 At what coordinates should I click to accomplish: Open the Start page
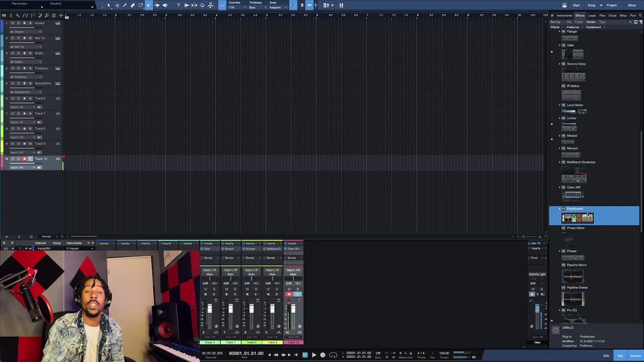576,5
